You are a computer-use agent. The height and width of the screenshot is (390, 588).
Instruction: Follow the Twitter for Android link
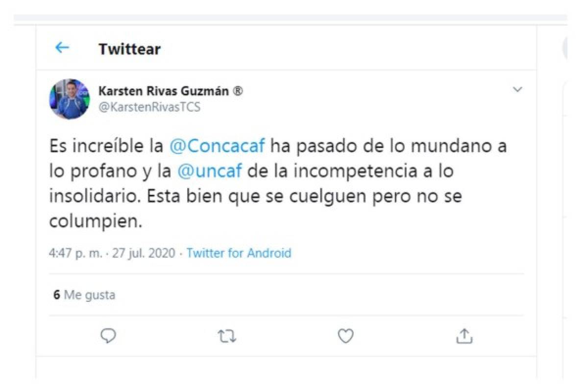[239, 253]
